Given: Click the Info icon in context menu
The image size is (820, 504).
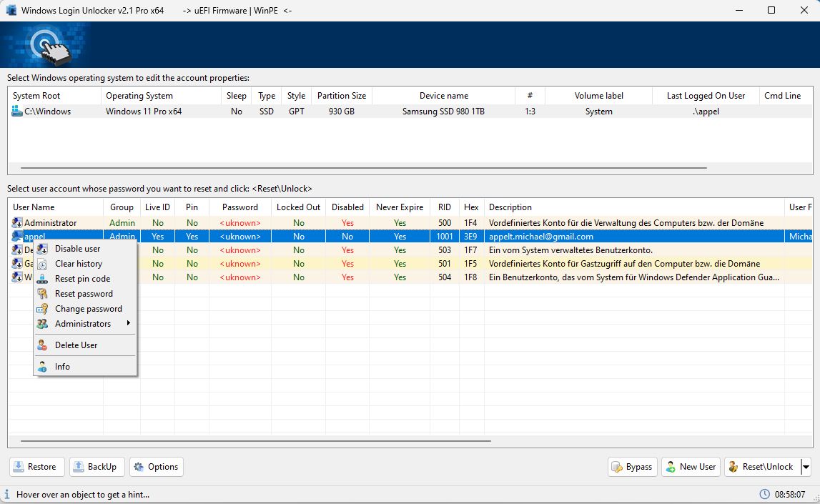Looking at the screenshot, I should tap(42, 367).
